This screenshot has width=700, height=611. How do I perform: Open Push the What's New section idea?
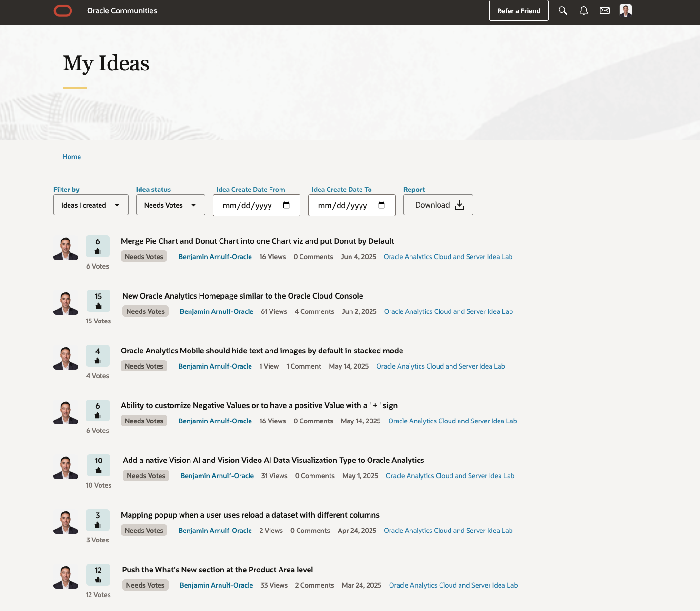point(218,570)
